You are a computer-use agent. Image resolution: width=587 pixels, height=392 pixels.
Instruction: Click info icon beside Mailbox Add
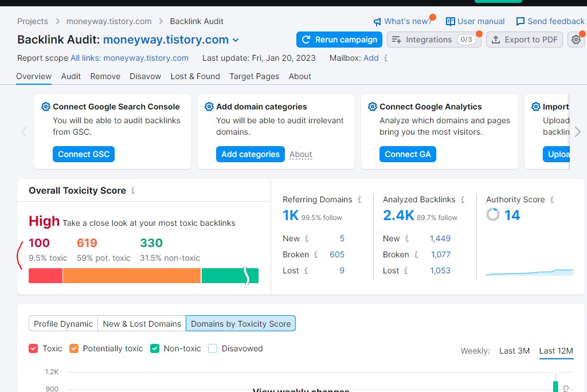[386, 58]
